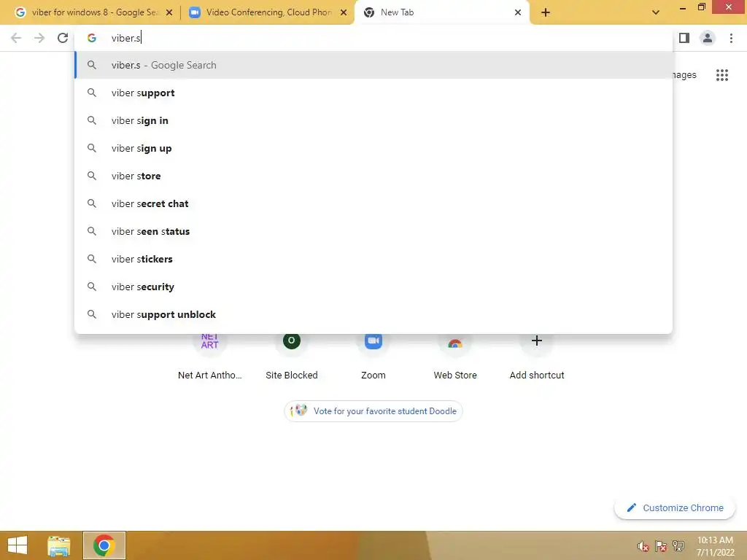Image resolution: width=747 pixels, height=560 pixels.
Task: Select the 'viber seen status' suggestion
Action: (373, 231)
